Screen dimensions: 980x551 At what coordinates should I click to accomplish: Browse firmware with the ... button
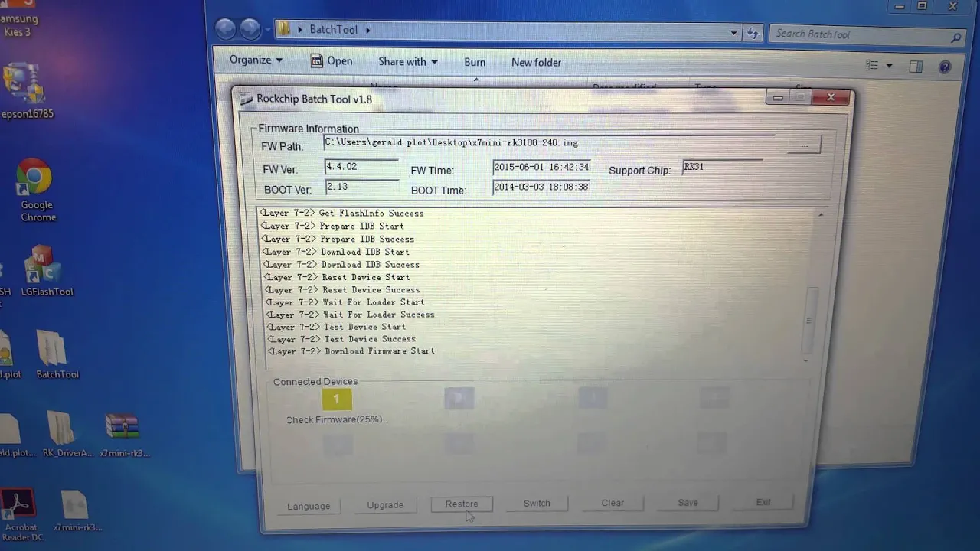point(803,145)
